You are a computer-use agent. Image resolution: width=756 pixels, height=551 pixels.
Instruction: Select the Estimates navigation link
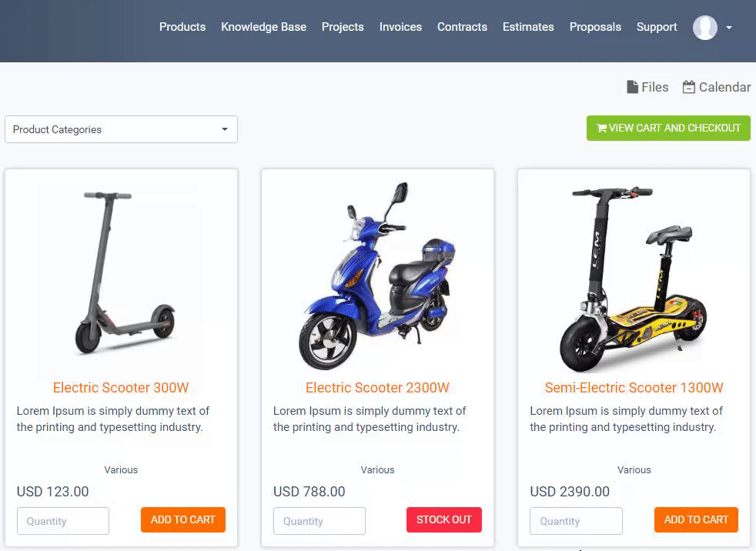[x=528, y=27]
